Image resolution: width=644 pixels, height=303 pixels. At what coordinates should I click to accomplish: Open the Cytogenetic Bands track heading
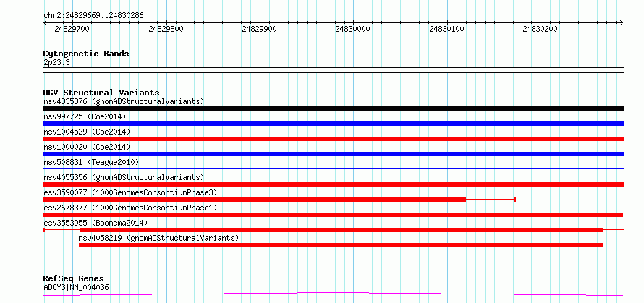[x=86, y=54]
